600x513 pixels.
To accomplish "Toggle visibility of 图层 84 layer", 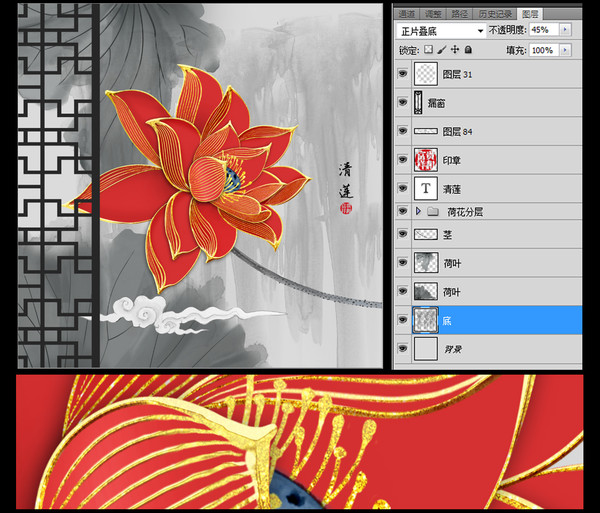I will 403,131.
